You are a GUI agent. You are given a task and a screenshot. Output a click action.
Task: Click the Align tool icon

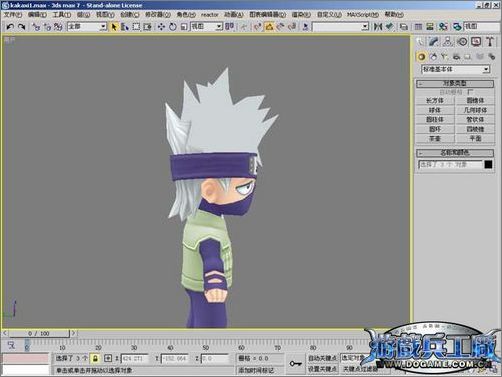pos(389,27)
